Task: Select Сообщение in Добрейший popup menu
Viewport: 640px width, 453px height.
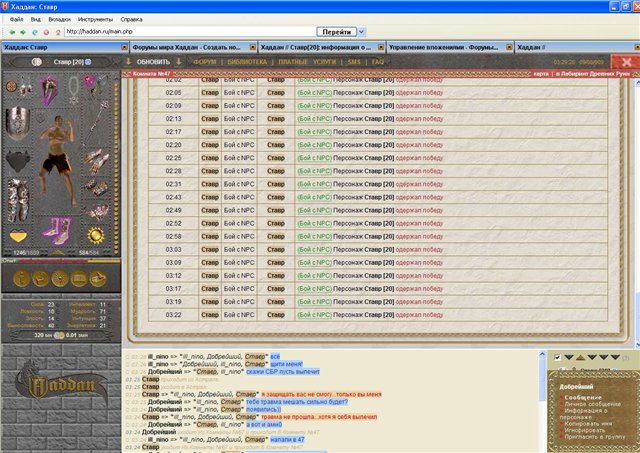Action: pyautogui.click(x=583, y=397)
